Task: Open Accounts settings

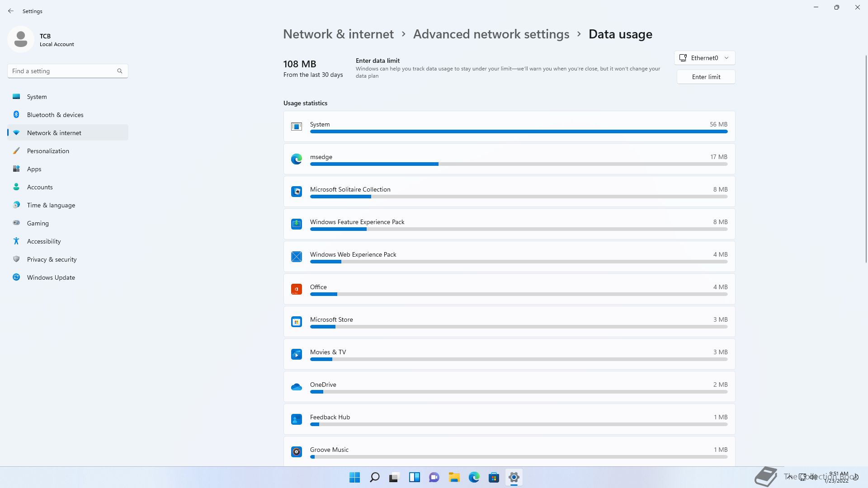Action: [68, 187]
